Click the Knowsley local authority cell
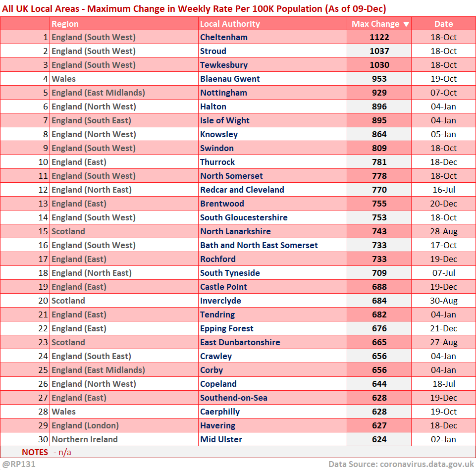The height and width of the screenshot is (470, 476). click(272, 134)
